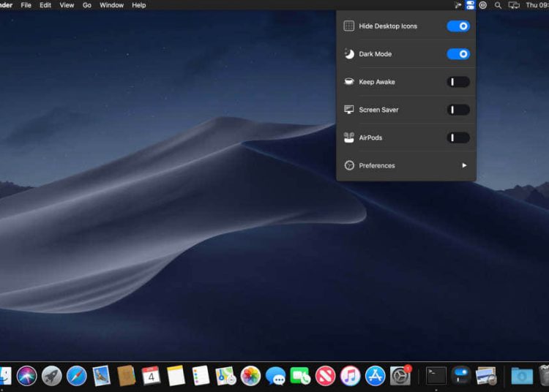Screen dimensions: 549x392
Task: Enable the Keep Awake switch
Action: click(x=458, y=82)
